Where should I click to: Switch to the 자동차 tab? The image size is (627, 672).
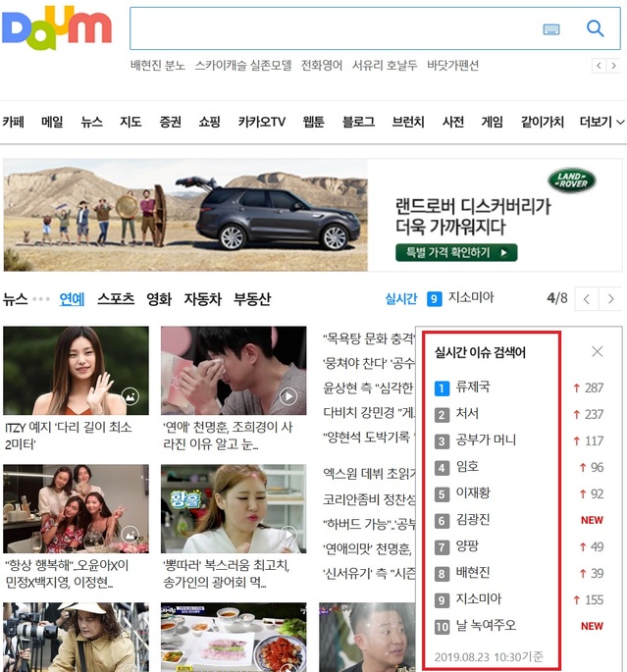pos(203,298)
